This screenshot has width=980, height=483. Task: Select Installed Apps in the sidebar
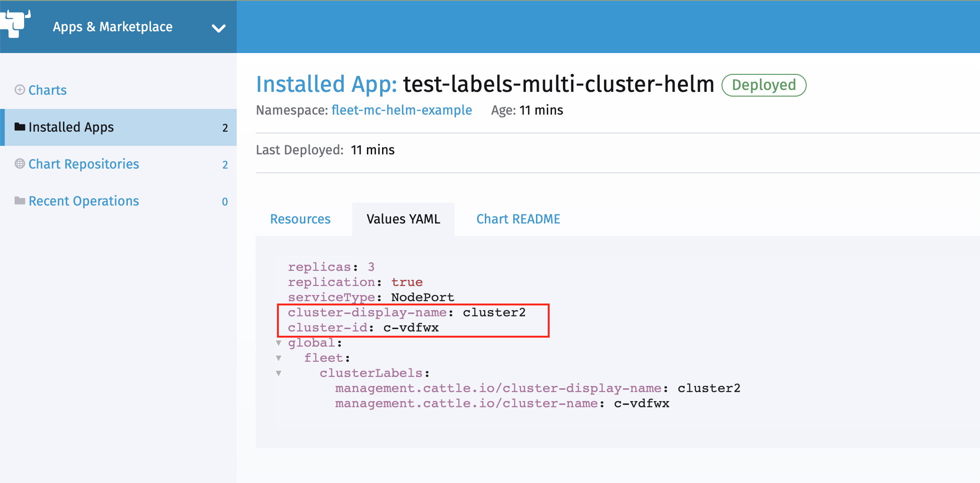[x=71, y=127]
